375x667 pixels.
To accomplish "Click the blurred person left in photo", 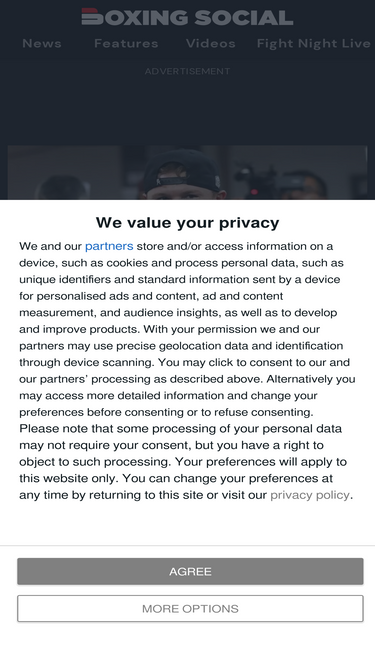I will pos(64,187).
